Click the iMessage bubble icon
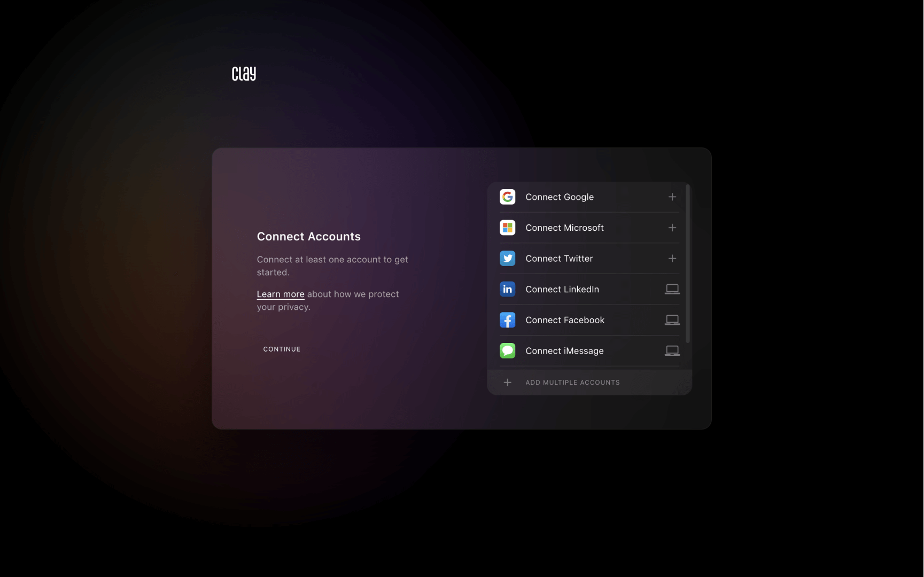Screen dimensions: 924x577 (507, 351)
